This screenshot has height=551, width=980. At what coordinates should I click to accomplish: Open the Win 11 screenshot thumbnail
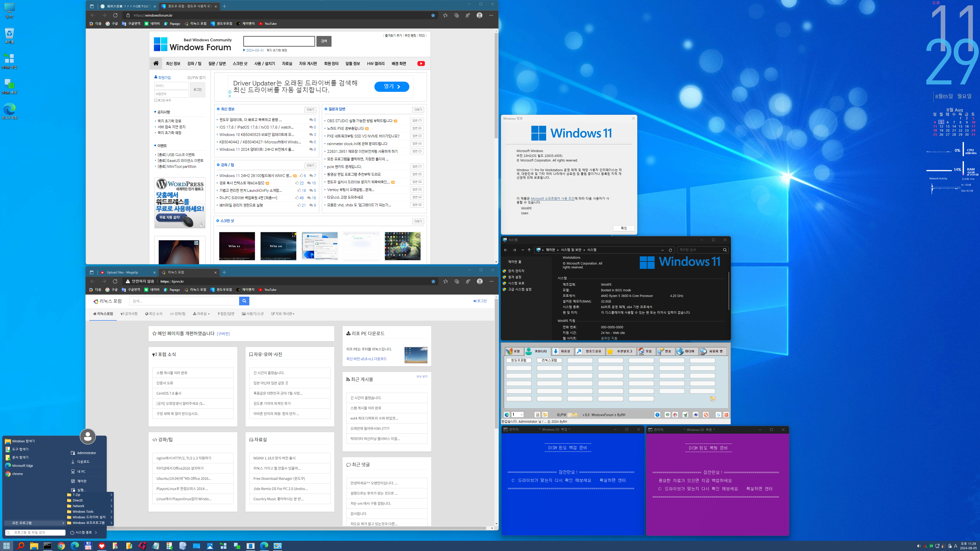tap(237, 246)
